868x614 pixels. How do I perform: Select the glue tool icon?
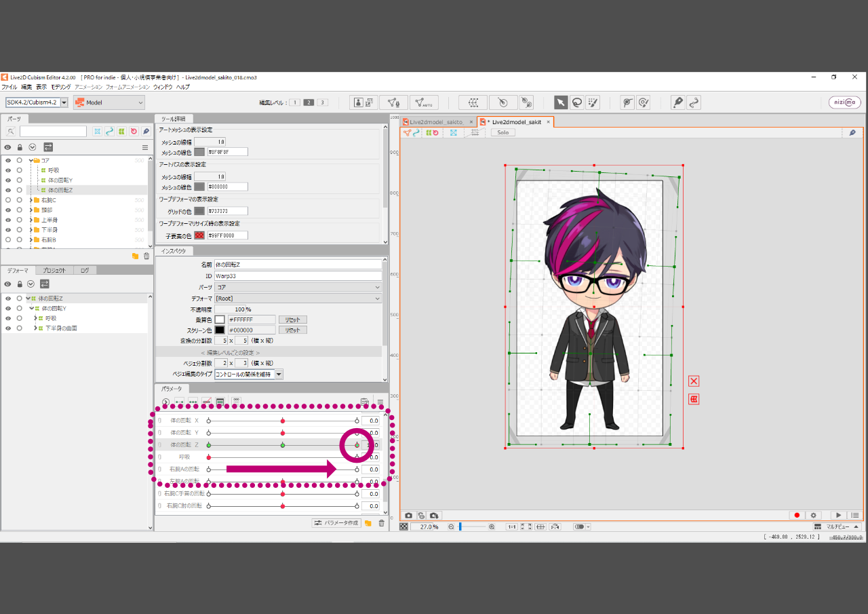click(x=627, y=102)
